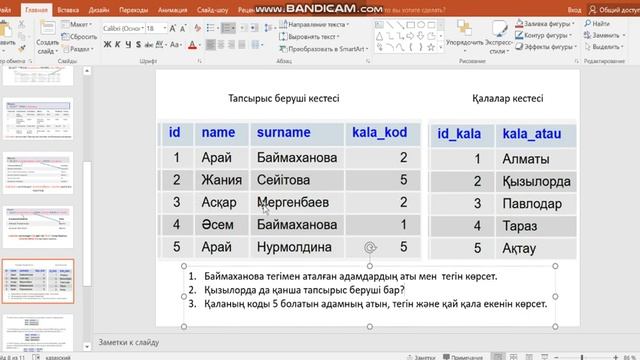Click Направление текста button

(314, 24)
